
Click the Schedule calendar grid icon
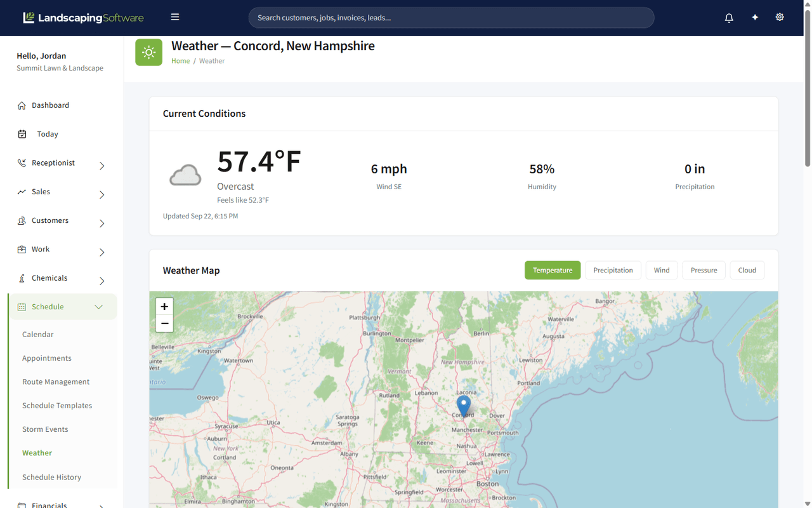pos(22,307)
